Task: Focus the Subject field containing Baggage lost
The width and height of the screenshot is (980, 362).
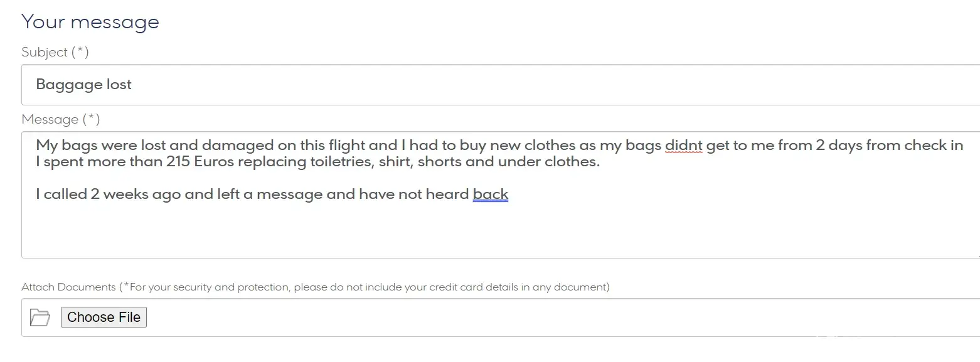Action: click(x=502, y=85)
